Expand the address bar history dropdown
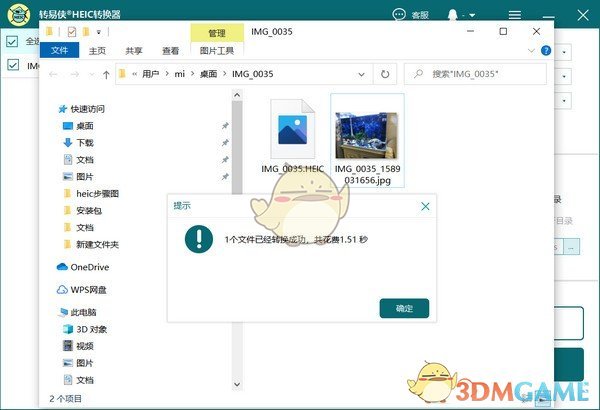This screenshot has height=410, width=600. 361,74
